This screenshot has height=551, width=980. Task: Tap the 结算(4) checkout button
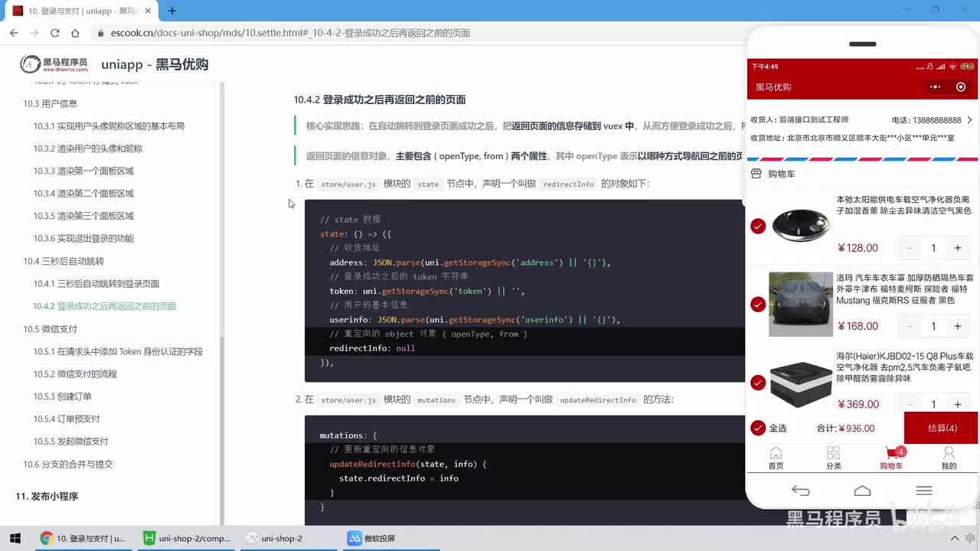(x=941, y=428)
